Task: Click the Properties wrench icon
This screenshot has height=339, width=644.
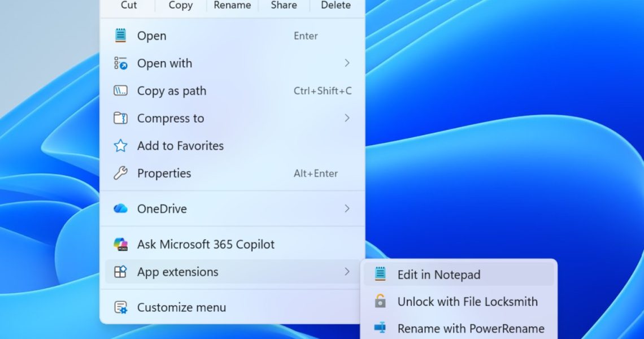Action: tap(120, 173)
